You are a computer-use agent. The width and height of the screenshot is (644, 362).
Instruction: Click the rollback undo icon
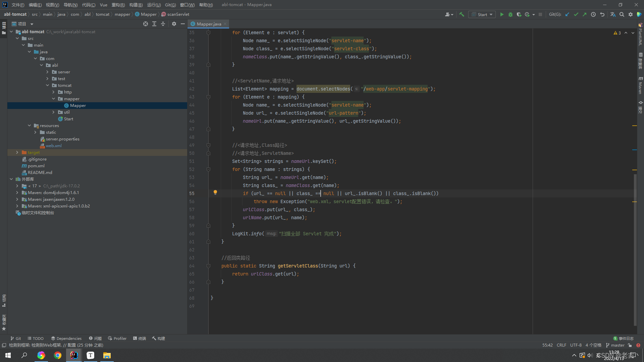coord(602,14)
